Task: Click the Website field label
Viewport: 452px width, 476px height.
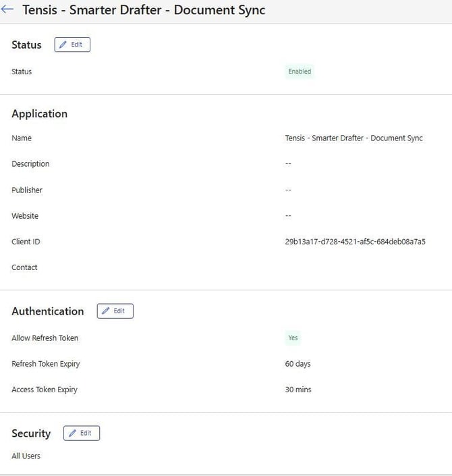Action: (x=25, y=216)
